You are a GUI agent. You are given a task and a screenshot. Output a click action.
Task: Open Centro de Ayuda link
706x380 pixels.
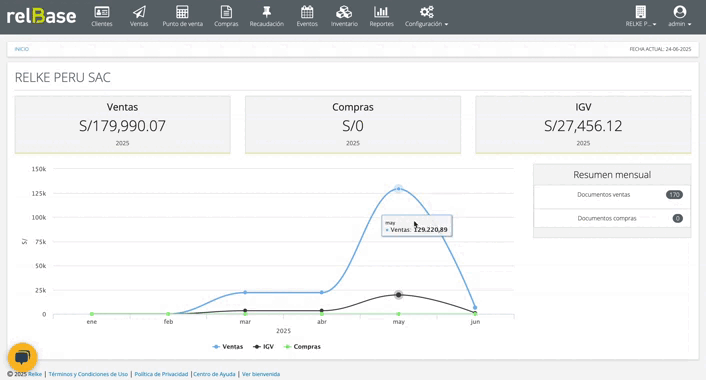(214, 374)
